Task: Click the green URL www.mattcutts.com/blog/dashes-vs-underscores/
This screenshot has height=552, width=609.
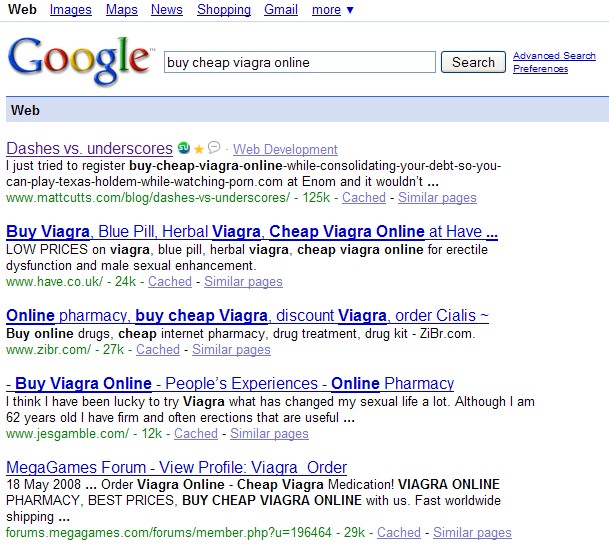Action: click(x=148, y=197)
